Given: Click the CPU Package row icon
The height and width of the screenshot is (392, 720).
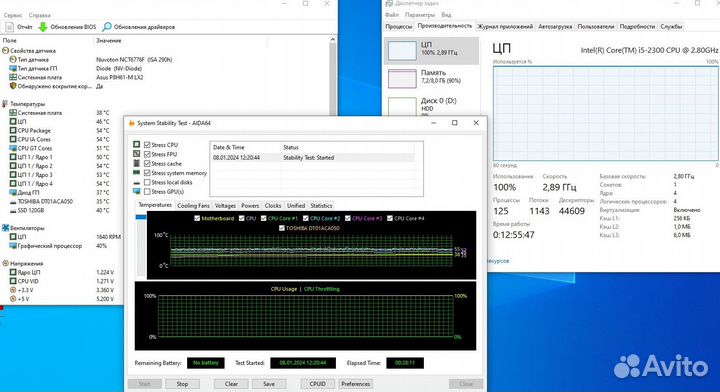Looking at the screenshot, I should 13,130.
